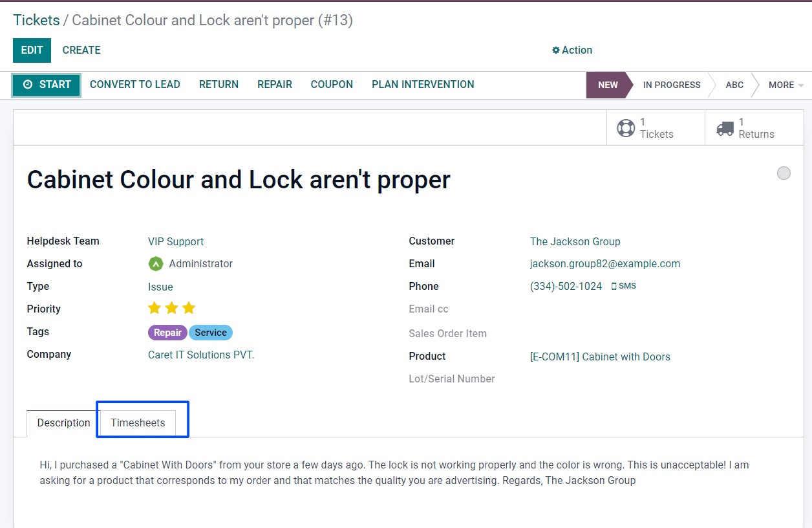Viewport: 812px width, 528px height.
Task: Open the Cabinet with Doors product link
Action: coord(600,357)
